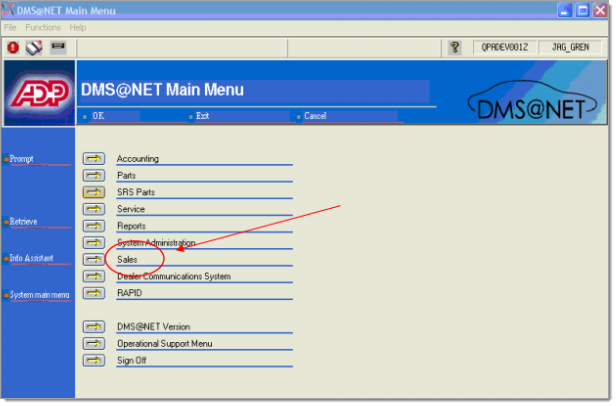This screenshot has width=616, height=406.
Task: Click the JAG_GREN user field
Action: pos(570,48)
